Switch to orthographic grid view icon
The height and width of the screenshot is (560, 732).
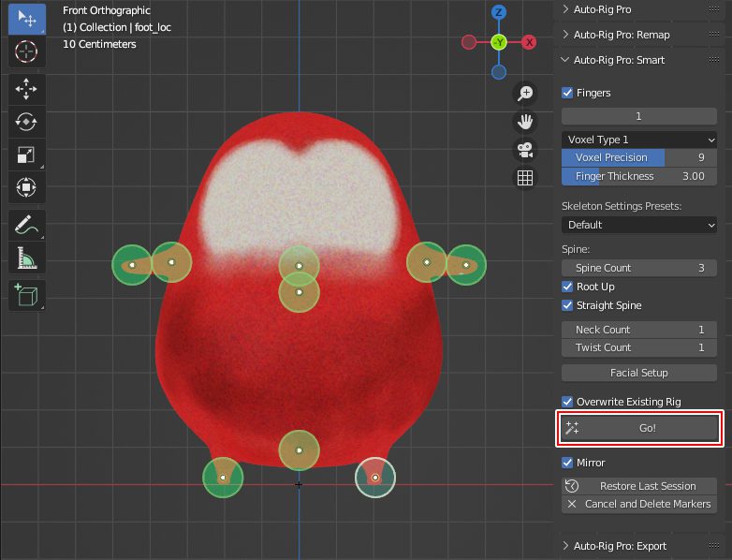tap(525, 177)
